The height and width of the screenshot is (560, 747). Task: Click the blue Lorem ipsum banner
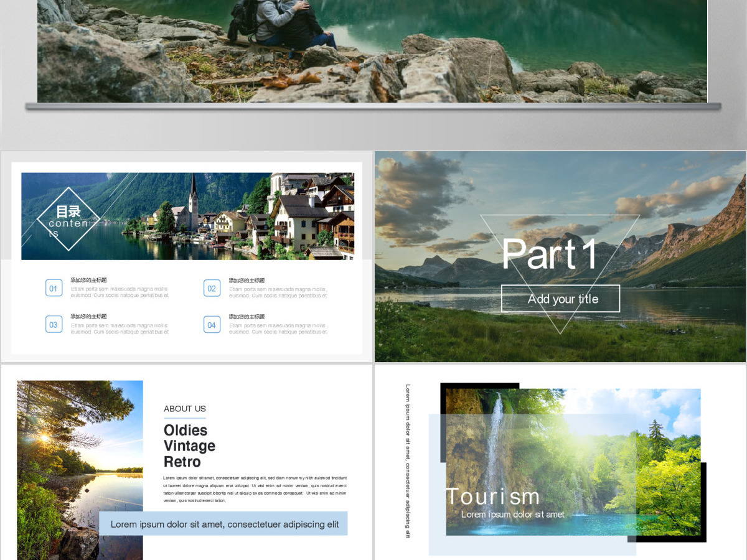[x=223, y=524]
